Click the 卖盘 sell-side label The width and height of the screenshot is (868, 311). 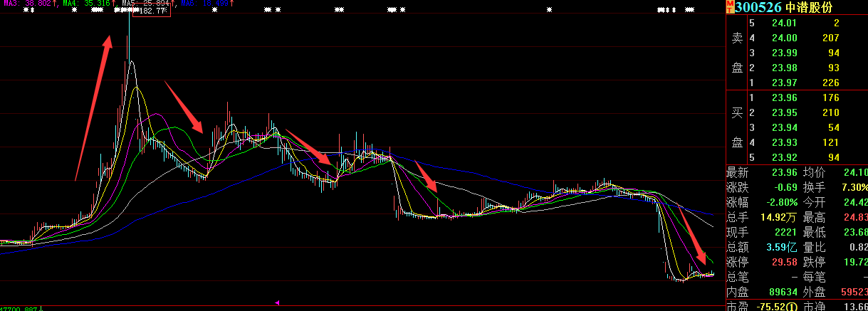[738, 53]
